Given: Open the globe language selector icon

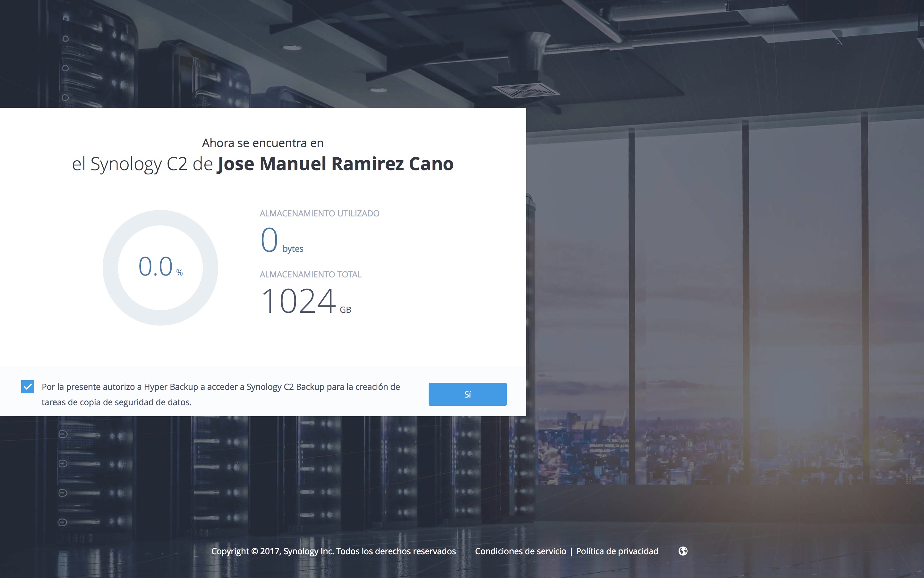Looking at the screenshot, I should [x=683, y=551].
